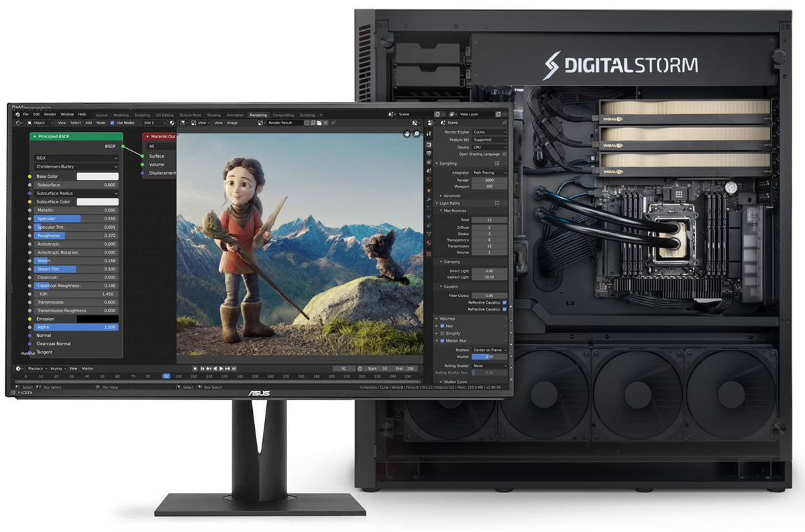The height and width of the screenshot is (532, 805).
Task: Open the Christensen-Burley subsurface method dropdown
Action: 76,167
